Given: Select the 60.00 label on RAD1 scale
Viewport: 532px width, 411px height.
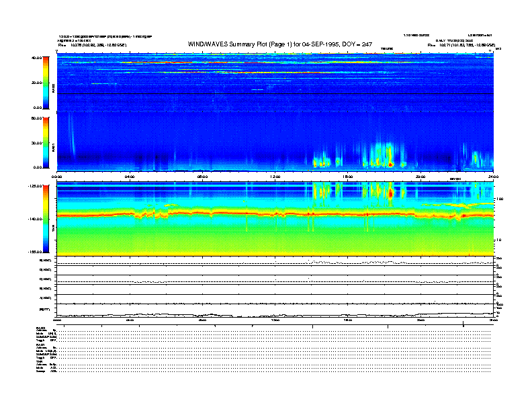Looking at the screenshot, I should 36,118.
